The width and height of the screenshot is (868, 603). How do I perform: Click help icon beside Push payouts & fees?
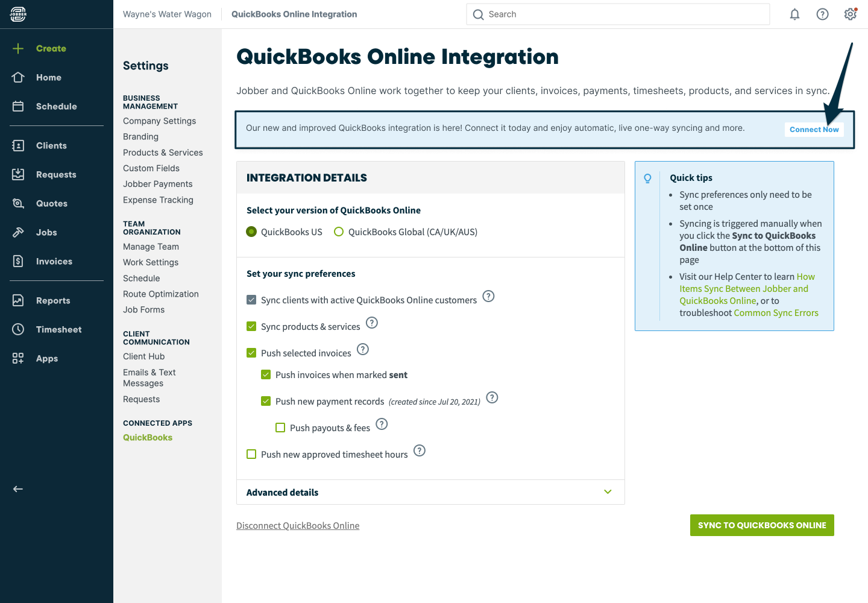382,425
